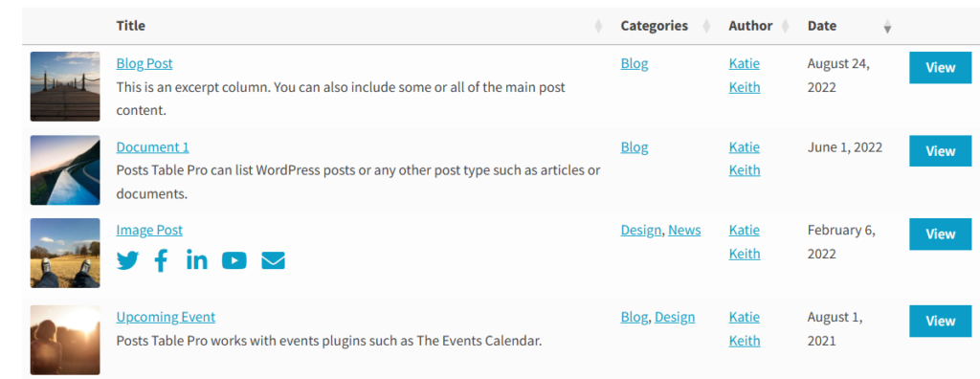Click the email envelope icon
Image resolution: width=980 pixels, height=379 pixels.
pyautogui.click(x=273, y=260)
